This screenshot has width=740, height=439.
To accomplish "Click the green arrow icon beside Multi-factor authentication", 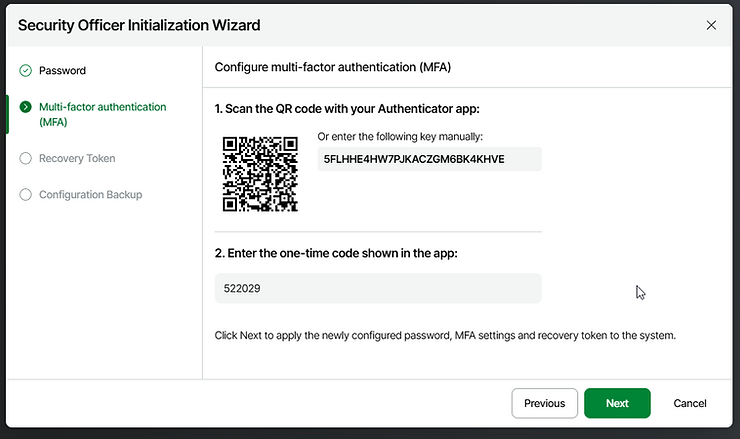I will (x=25, y=107).
